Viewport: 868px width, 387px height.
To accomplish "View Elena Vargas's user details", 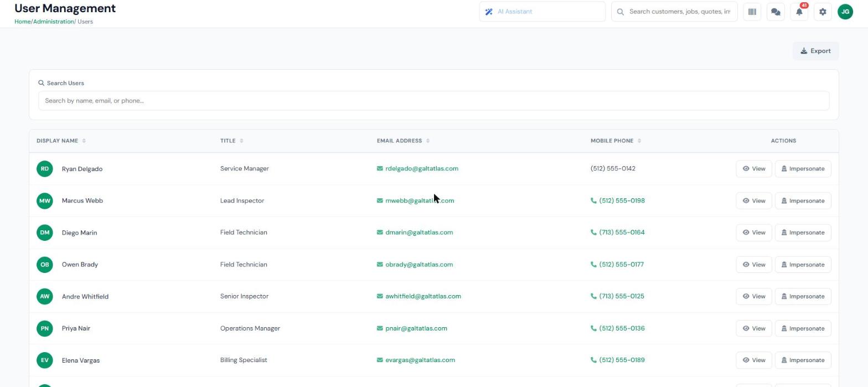I will [x=753, y=360].
